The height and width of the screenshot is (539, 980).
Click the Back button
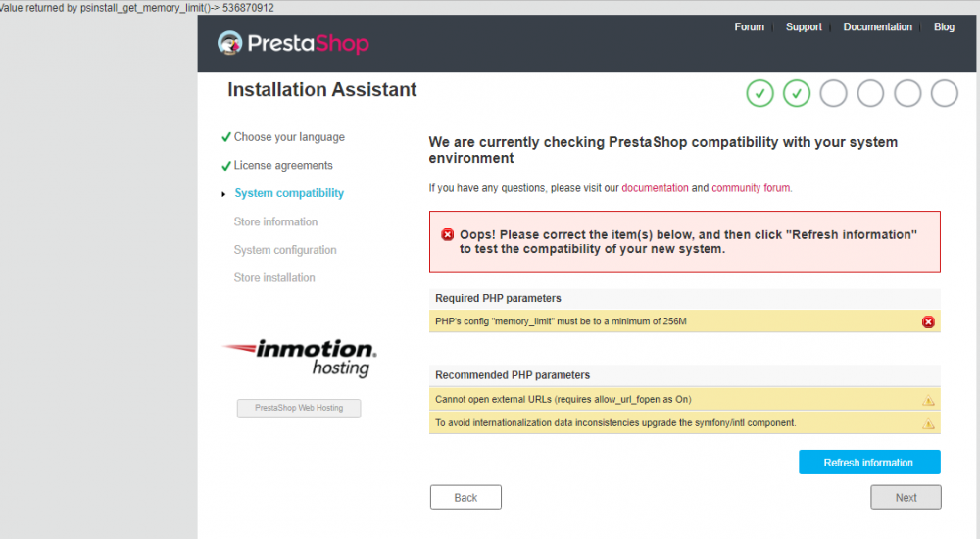click(x=465, y=497)
